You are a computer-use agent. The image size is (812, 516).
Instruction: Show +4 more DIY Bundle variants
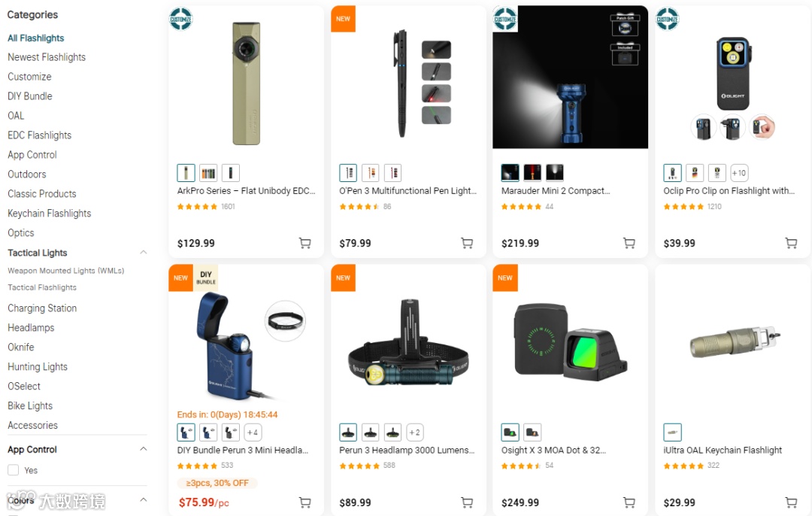[253, 432]
